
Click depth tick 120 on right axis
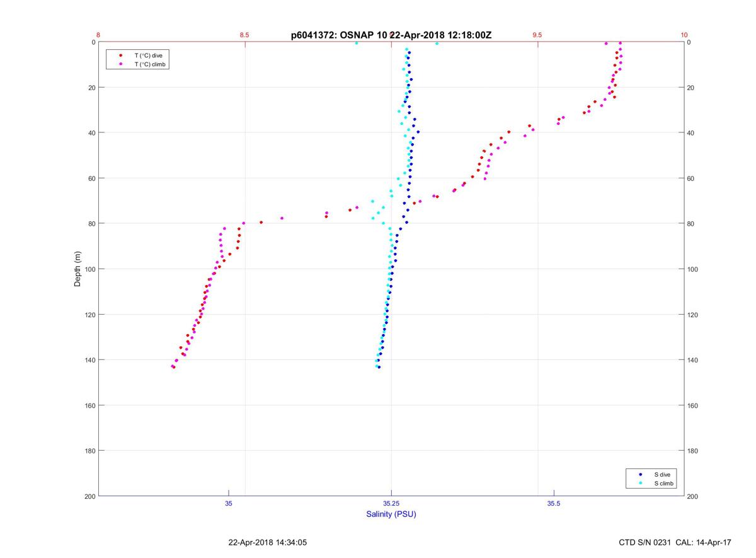click(694, 315)
